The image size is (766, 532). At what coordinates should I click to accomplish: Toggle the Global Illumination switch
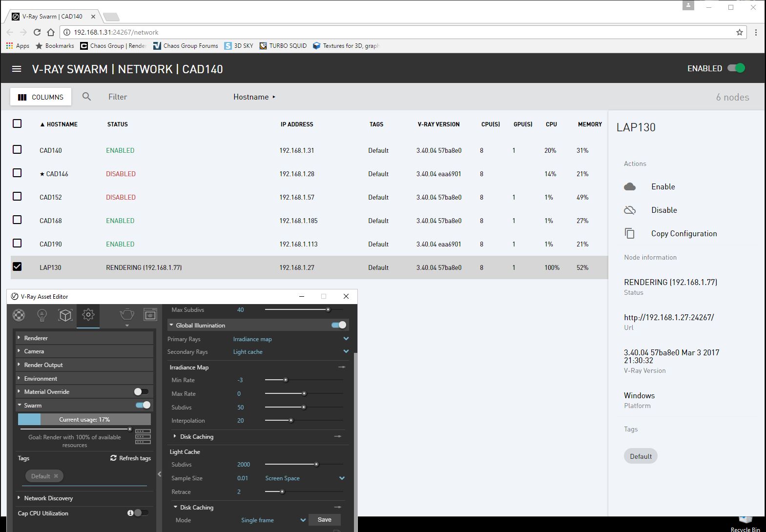coord(339,325)
